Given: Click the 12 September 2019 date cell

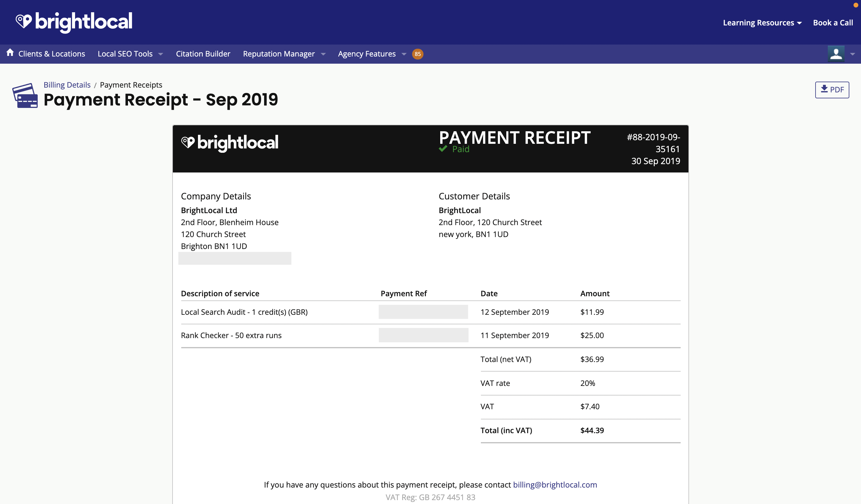Looking at the screenshot, I should (515, 312).
